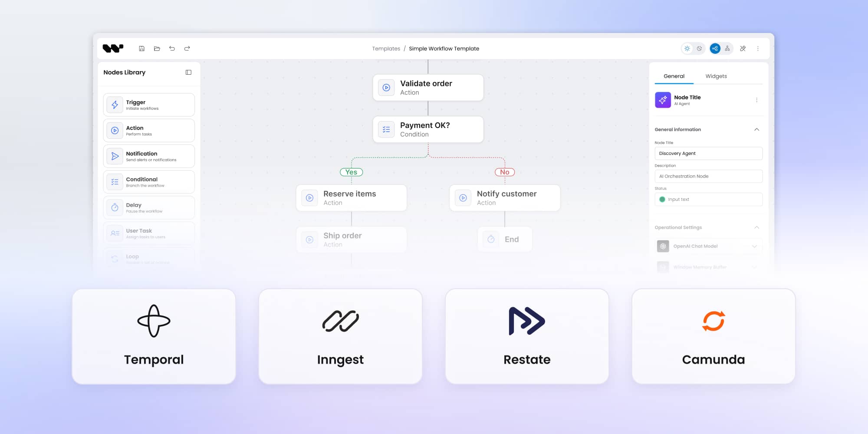The width and height of the screenshot is (868, 434).
Task: Select the Yes branch label
Action: tap(351, 172)
